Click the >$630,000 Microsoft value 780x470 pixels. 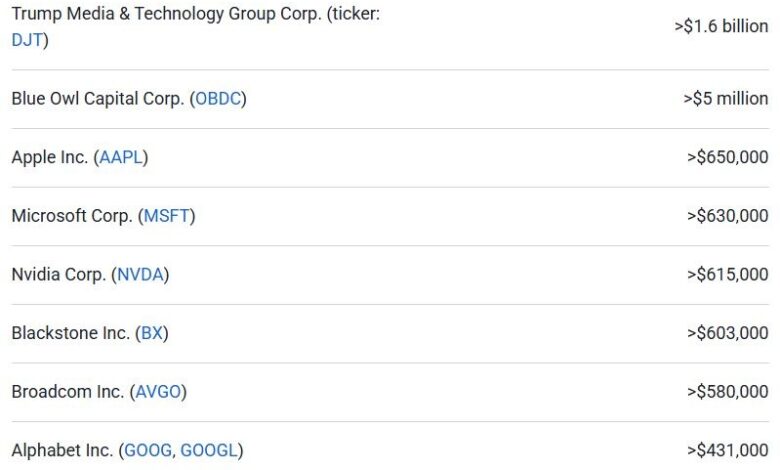tap(727, 216)
